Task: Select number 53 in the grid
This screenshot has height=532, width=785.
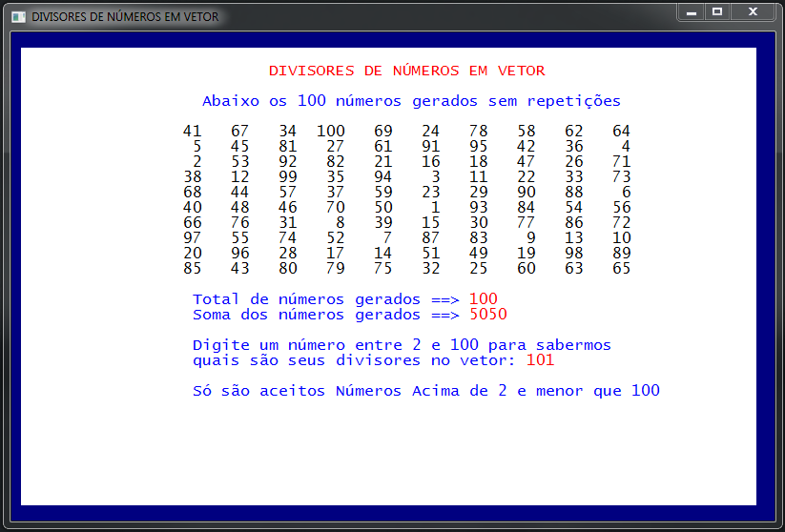Action: pyautogui.click(x=239, y=162)
